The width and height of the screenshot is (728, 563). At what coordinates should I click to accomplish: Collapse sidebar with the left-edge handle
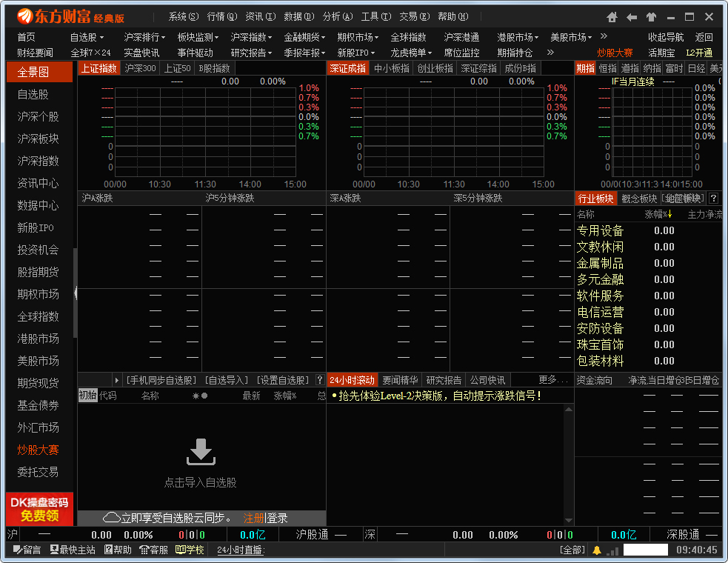pyautogui.click(x=76, y=293)
